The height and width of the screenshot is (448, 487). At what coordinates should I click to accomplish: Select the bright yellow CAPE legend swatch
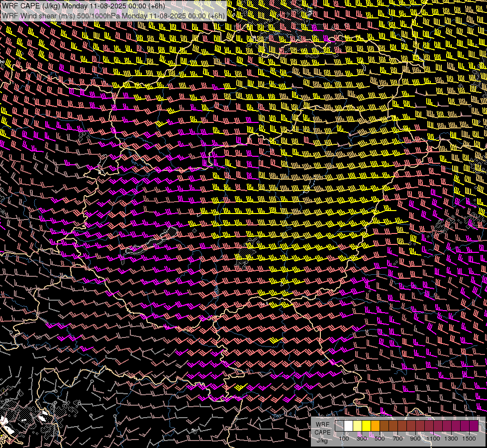click(x=367, y=426)
